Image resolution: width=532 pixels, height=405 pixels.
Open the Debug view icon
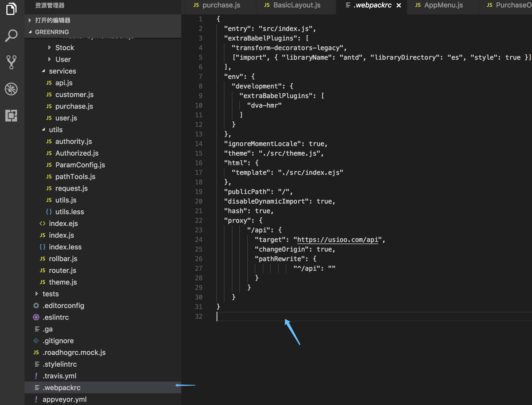click(11, 89)
